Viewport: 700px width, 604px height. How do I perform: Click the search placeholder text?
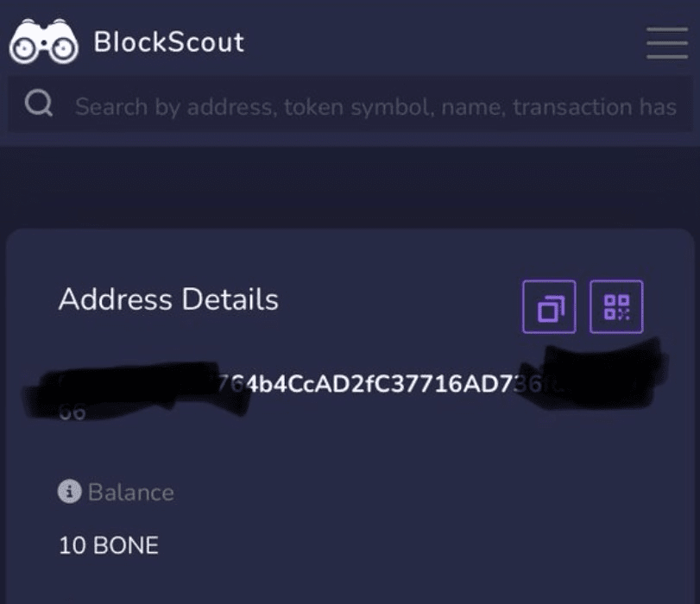point(375,107)
